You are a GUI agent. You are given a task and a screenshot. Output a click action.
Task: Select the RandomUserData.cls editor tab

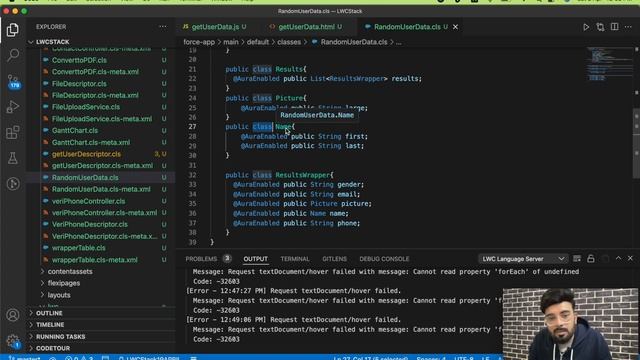tap(407, 27)
